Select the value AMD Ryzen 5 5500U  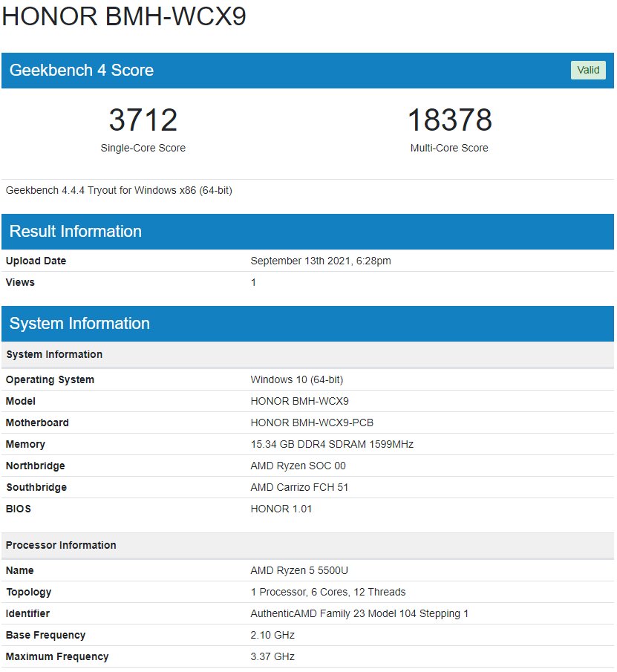[x=299, y=570]
